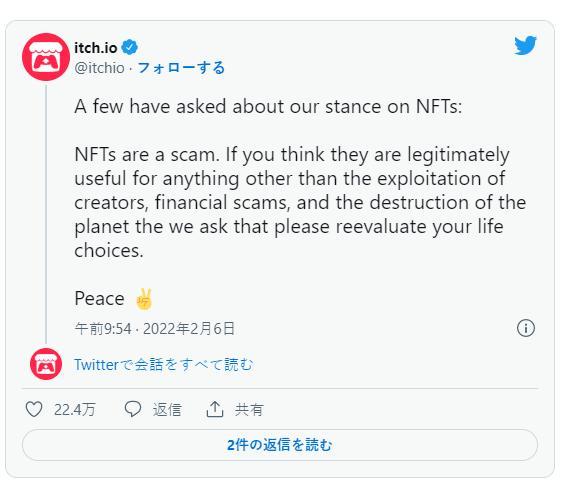This screenshot has width=567, height=493.
Task: Click the small itch.io avatar below thread
Action: (x=46, y=364)
